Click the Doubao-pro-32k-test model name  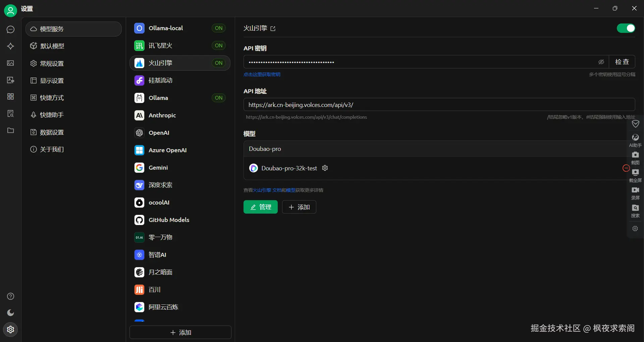point(289,168)
